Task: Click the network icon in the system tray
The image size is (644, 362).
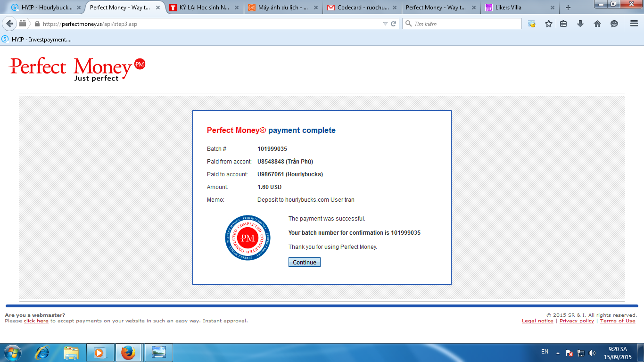Action: click(581, 353)
